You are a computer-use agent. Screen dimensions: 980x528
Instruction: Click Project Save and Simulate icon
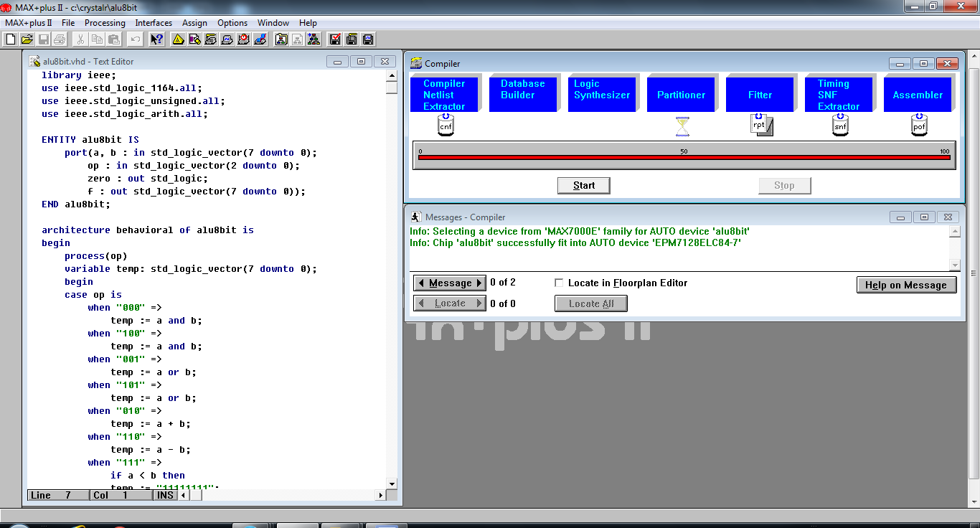coord(367,39)
